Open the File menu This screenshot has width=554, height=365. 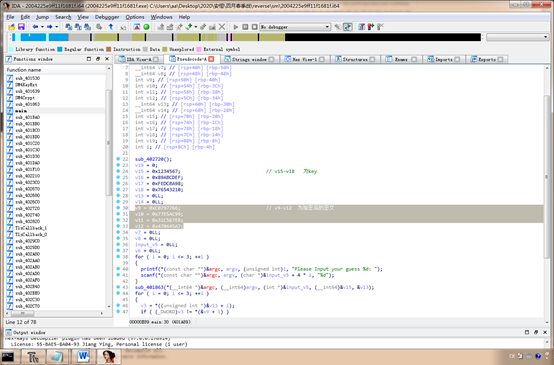click(x=10, y=17)
